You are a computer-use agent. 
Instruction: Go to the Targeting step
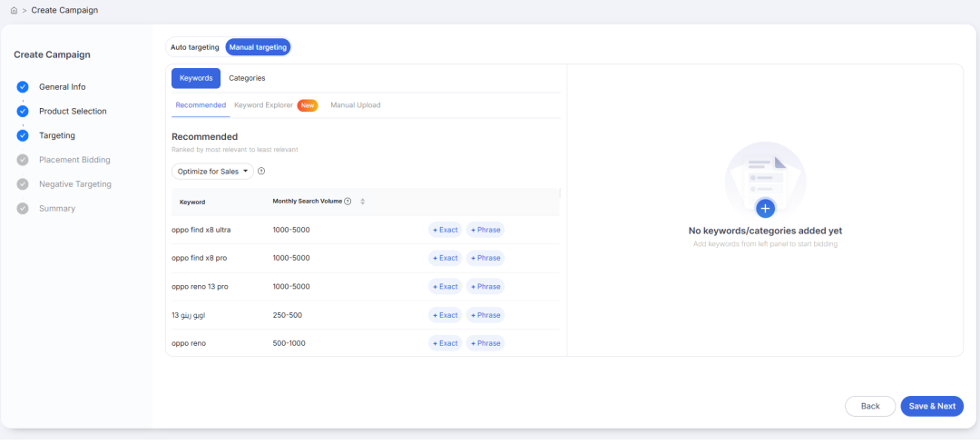tap(57, 135)
